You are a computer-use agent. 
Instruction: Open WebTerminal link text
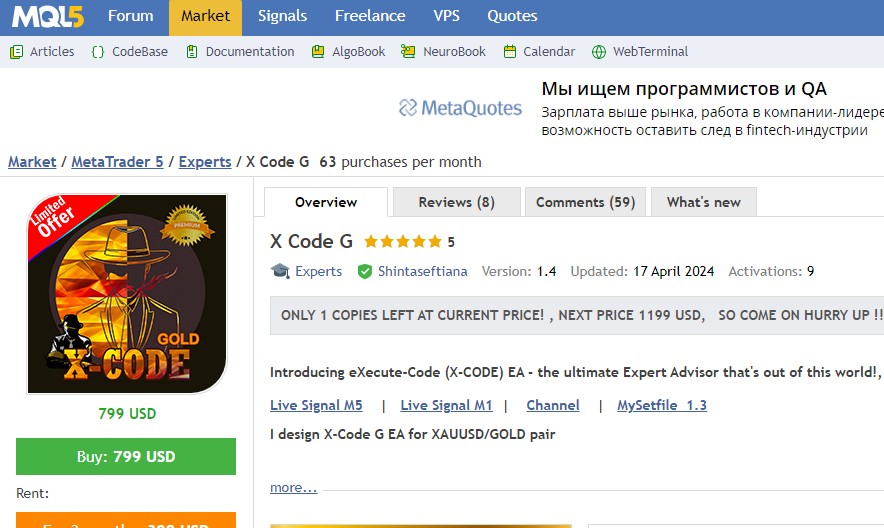[651, 52]
